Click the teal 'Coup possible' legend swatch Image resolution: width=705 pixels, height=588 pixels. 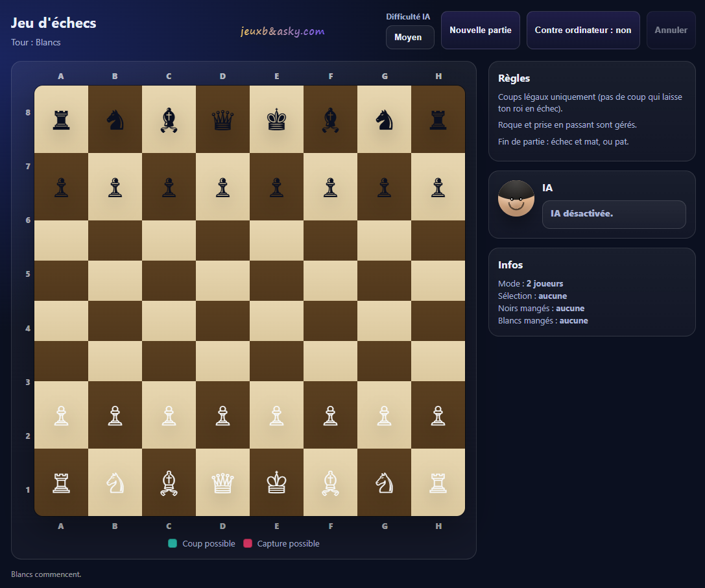173,543
